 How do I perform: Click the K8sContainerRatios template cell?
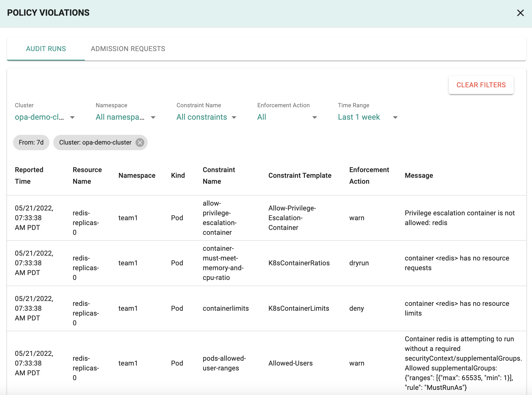[x=299, y=263]
